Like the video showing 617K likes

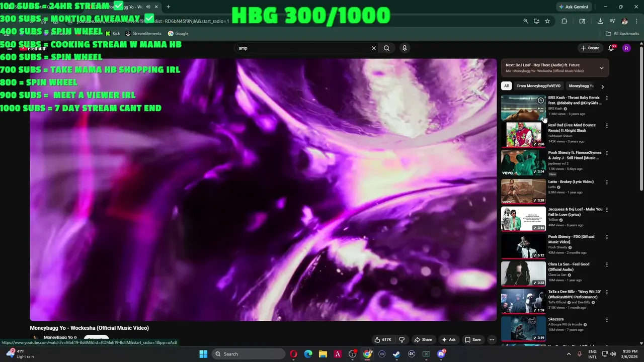[383, 339]
